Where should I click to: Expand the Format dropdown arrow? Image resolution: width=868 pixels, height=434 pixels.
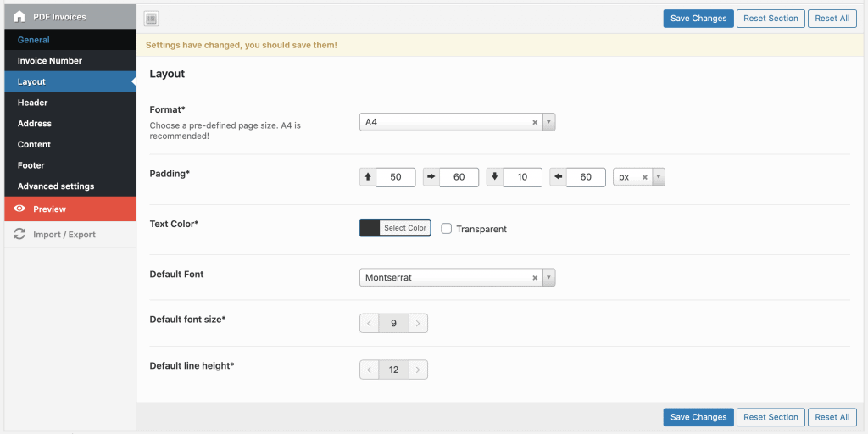(548, 122)
